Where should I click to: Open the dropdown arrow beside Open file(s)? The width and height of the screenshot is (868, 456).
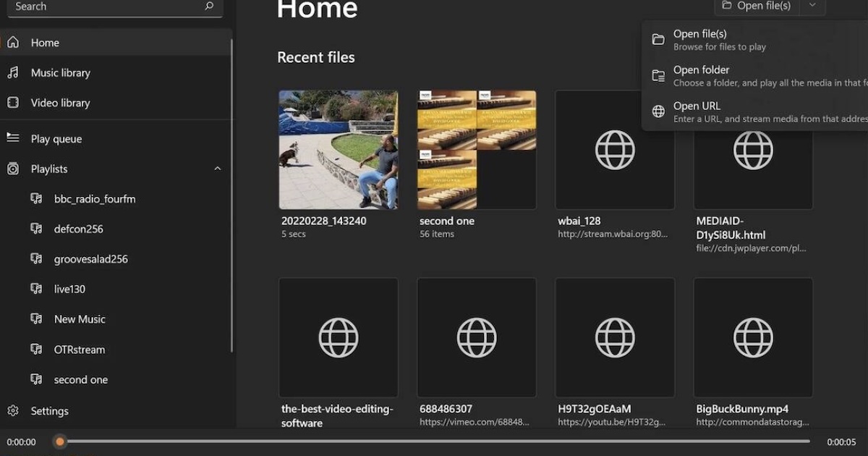(813, 6)
